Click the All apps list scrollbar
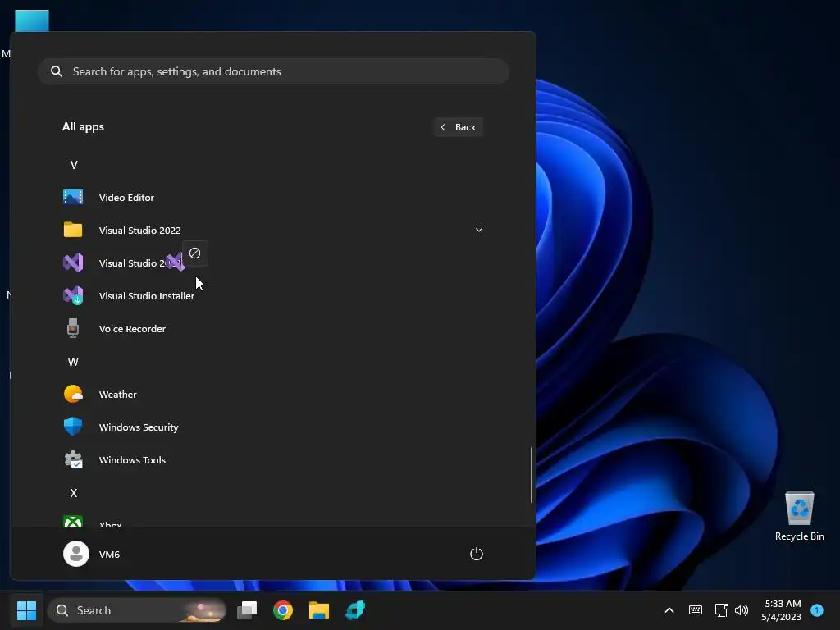This screenshot has height=630, width=840. tap(532, 475)
